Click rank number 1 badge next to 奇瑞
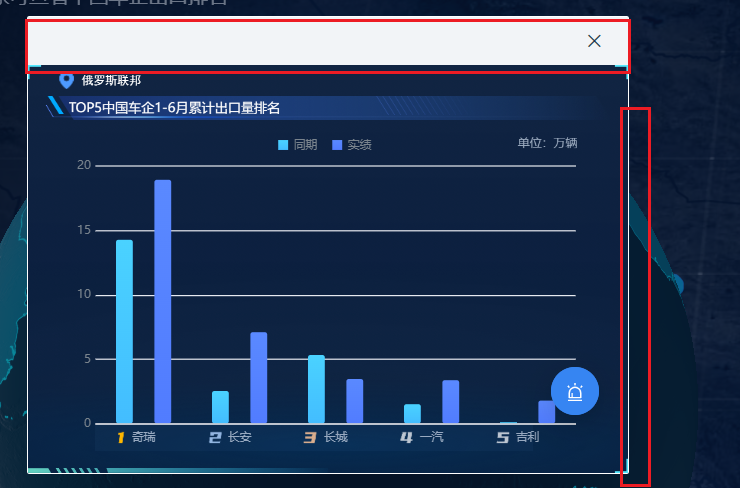This screenshot has width=740, height=488. (121, 438)
